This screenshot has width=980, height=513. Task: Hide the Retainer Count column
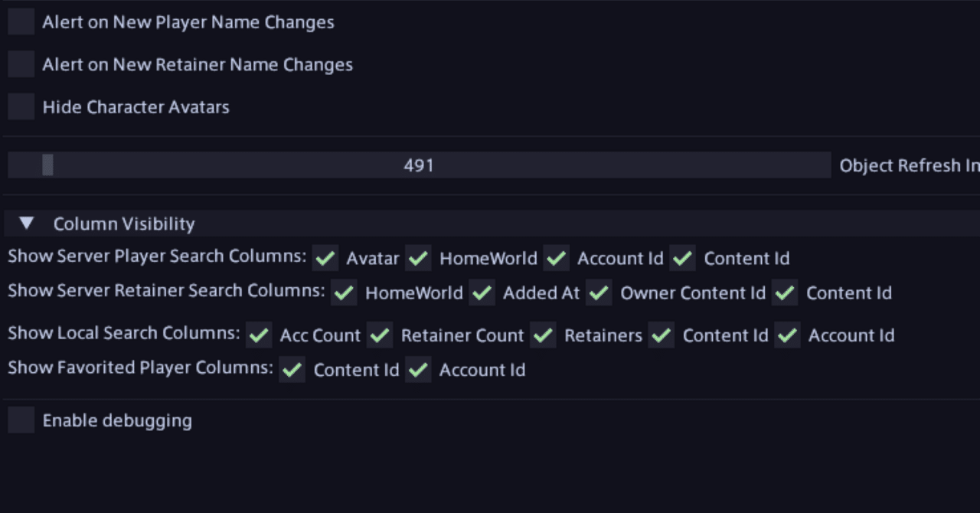[380, 335]
